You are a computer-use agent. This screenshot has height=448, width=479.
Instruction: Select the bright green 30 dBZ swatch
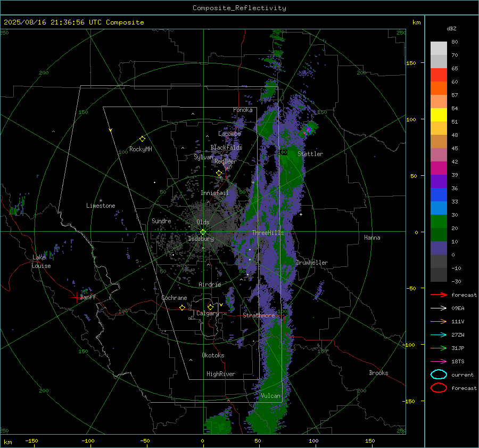439,222
